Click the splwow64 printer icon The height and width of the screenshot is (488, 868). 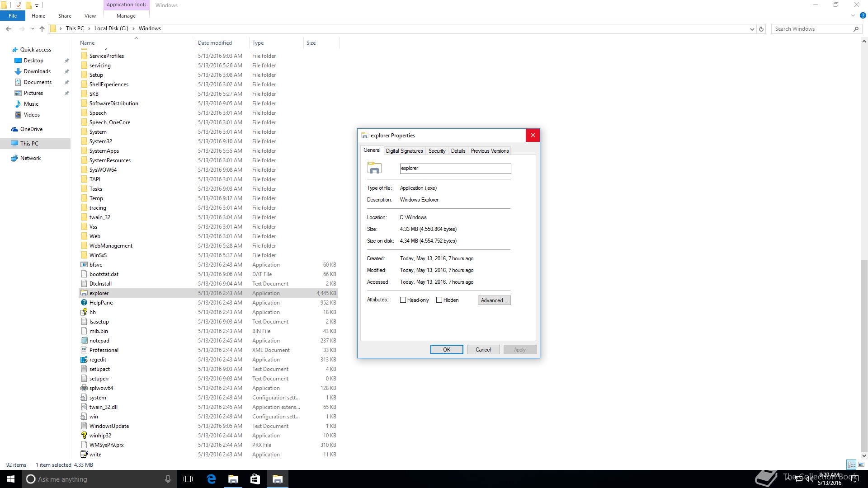[x=84, y=388]
